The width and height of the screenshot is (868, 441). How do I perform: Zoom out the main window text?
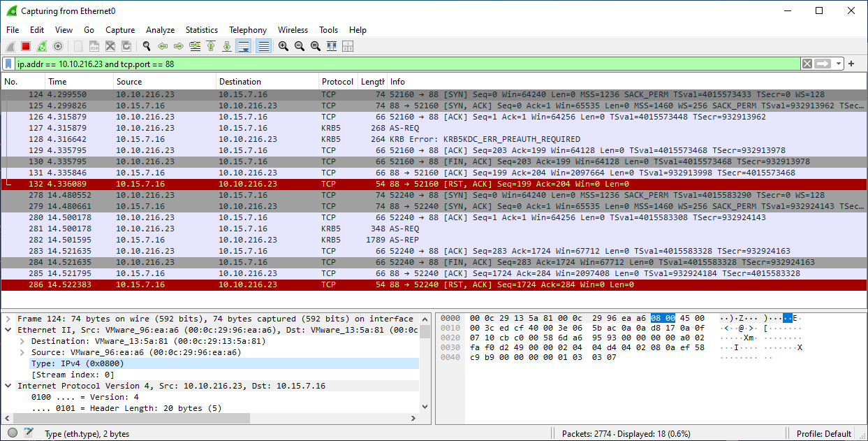pyautogui.click(x=300, y=46)
